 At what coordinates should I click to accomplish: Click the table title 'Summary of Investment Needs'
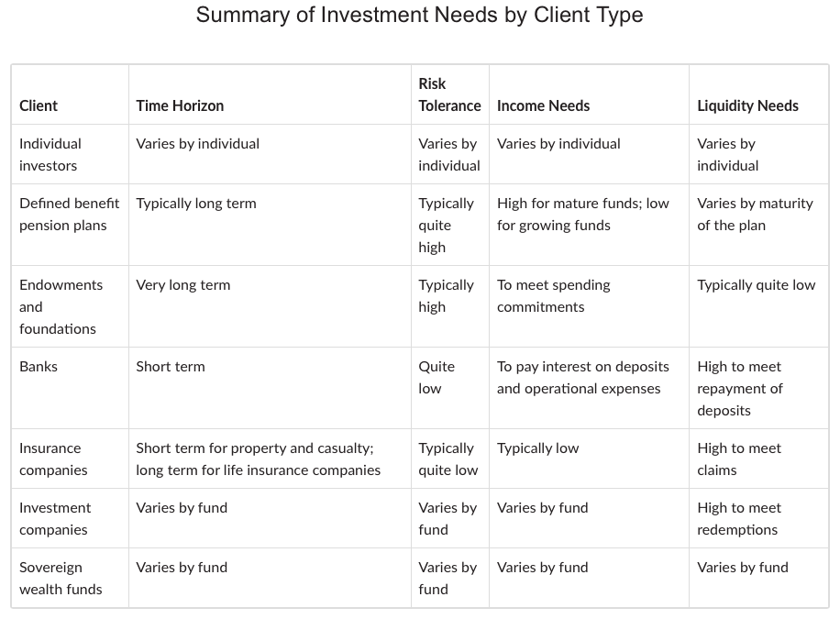click(x=419, y=16)
